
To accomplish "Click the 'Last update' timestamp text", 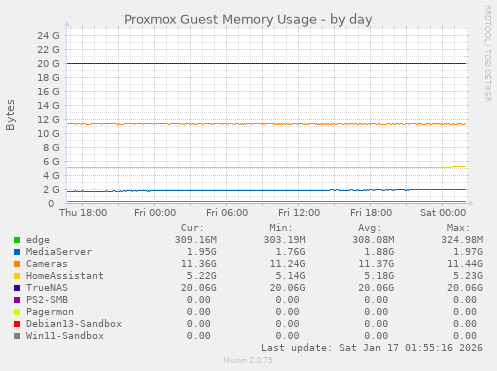I will (372, 348).
